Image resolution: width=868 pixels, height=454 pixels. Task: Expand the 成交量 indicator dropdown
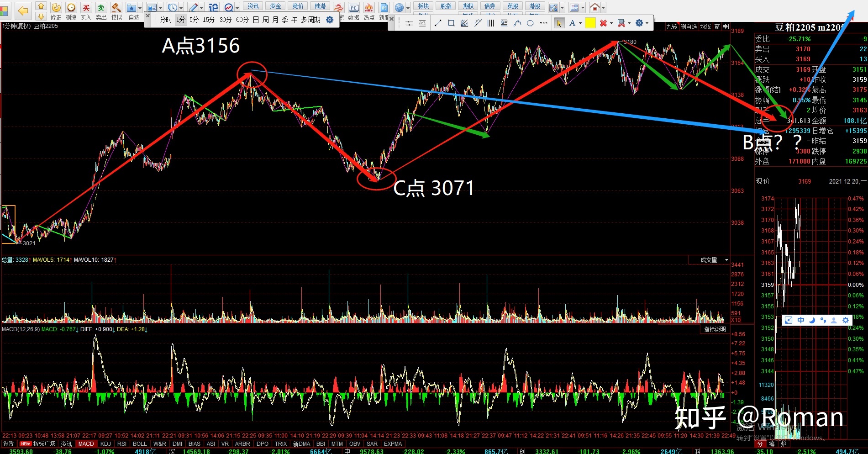pyautogui.click(x=726, y=260)
